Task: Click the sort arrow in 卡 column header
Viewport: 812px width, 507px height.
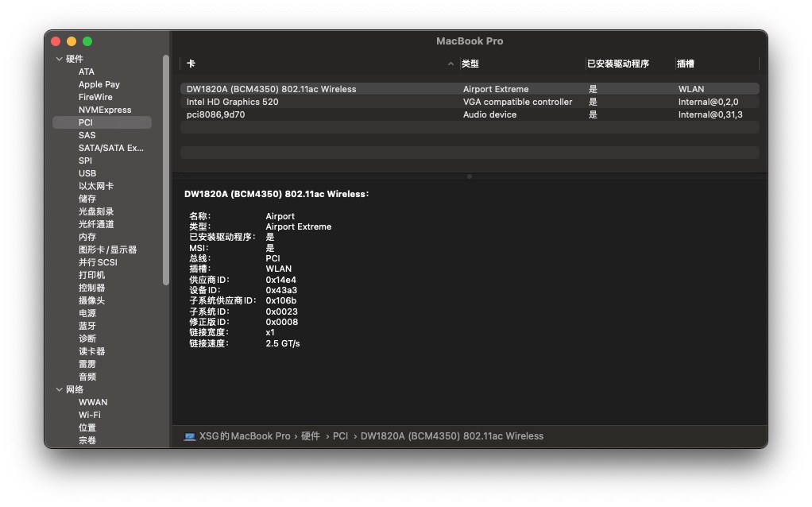Action: click(x=450, y=64)
